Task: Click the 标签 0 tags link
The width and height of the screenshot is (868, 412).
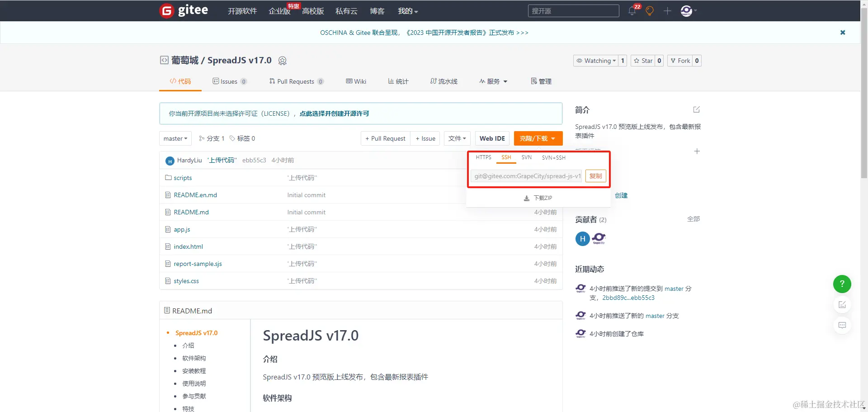Action: tap(242, 138)
